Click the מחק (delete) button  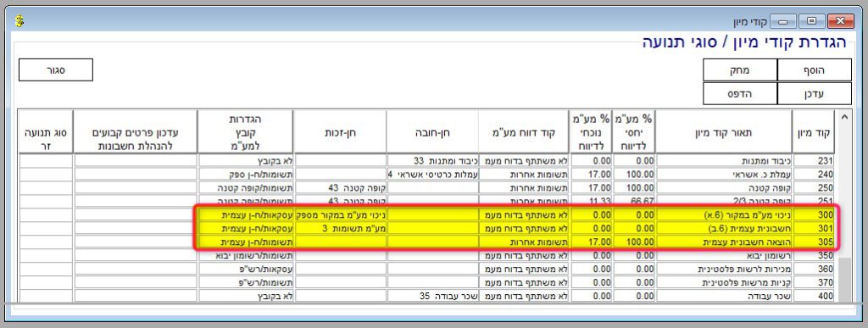pos(740,69)
